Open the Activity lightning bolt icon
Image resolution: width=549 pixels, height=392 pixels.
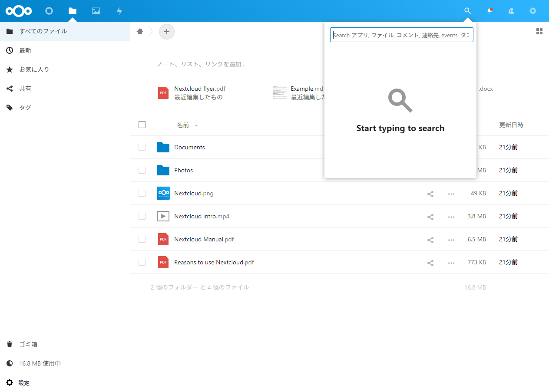click(119, 11)
